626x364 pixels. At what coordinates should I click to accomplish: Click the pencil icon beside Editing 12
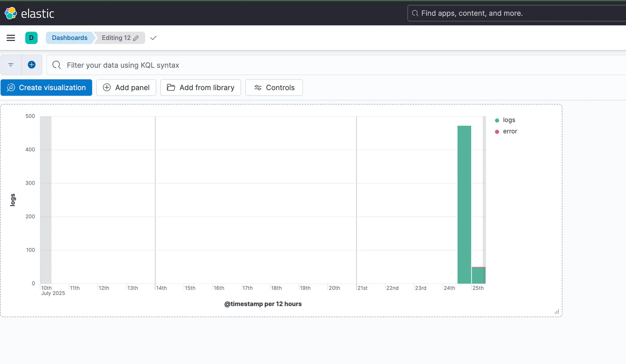pos(136,38)
